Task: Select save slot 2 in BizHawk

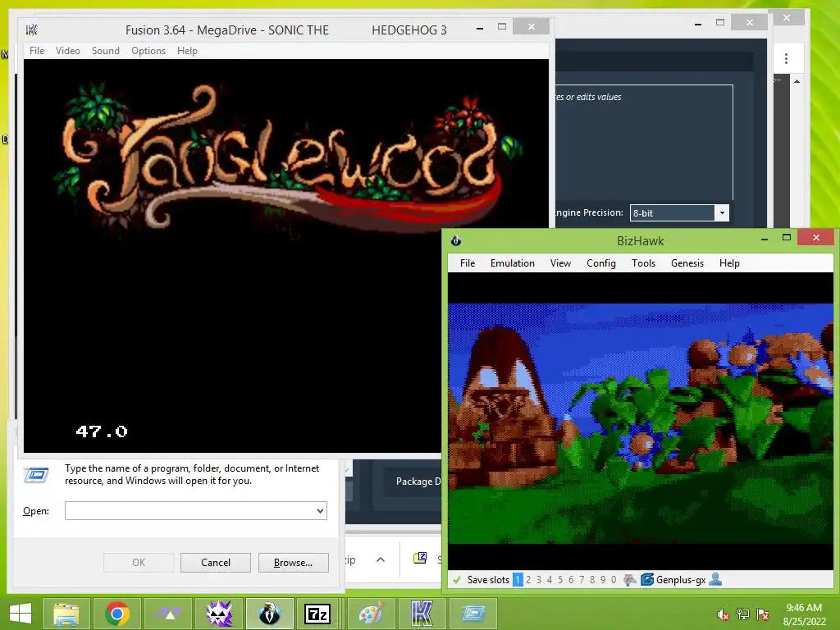Action: pos(528,580)
